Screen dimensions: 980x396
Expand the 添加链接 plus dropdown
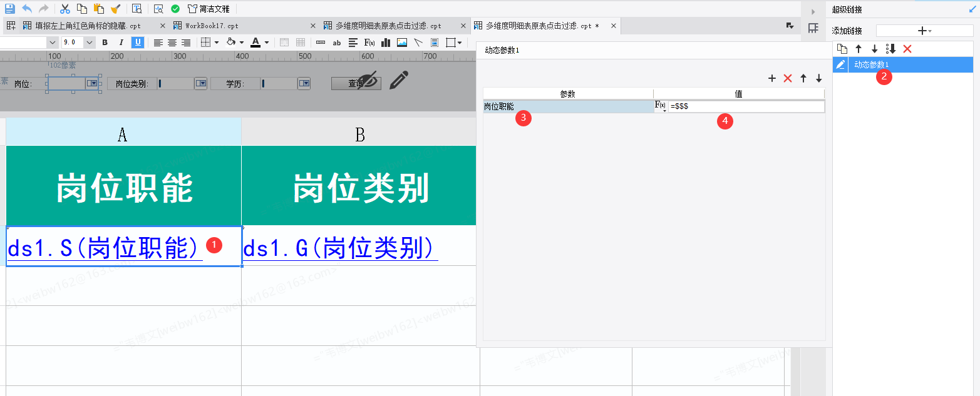pos(924,31)
